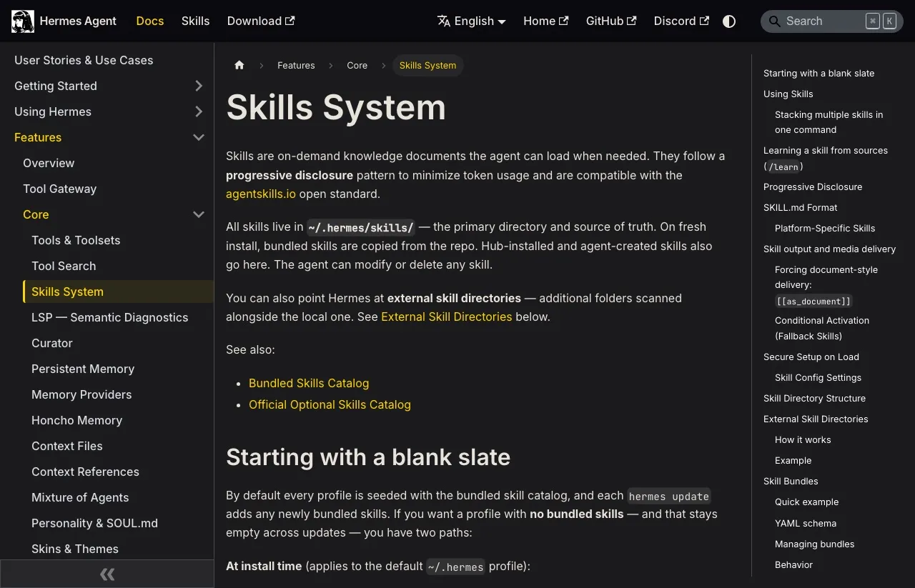The width and height of the screenshot is (915, 588).
Task: Jump to Stacking multiple skills section
Action: pyautogui.click(x=829, y=122)
